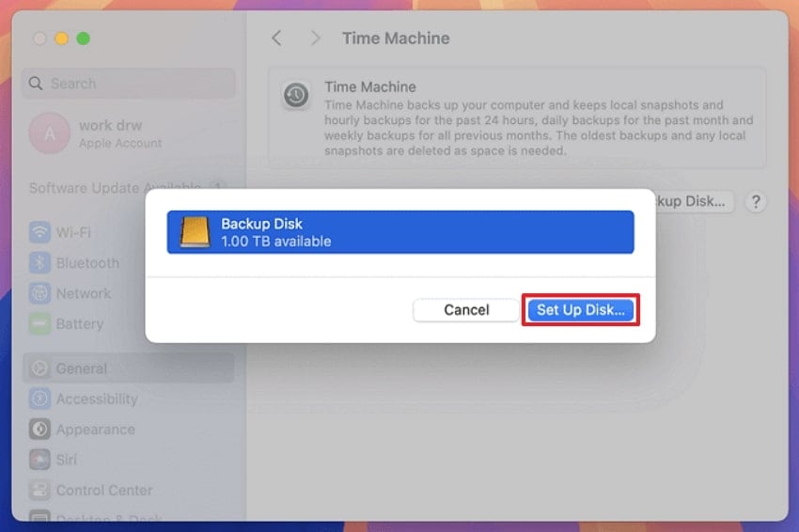Click the Search field in sidebar
The image size is (799, 532).
tap(129, 83)
